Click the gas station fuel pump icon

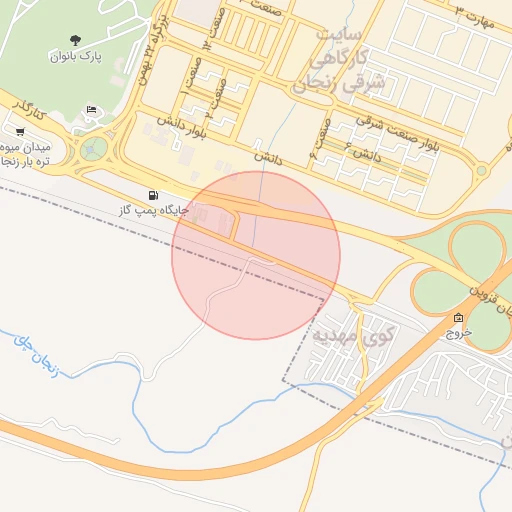153,195
